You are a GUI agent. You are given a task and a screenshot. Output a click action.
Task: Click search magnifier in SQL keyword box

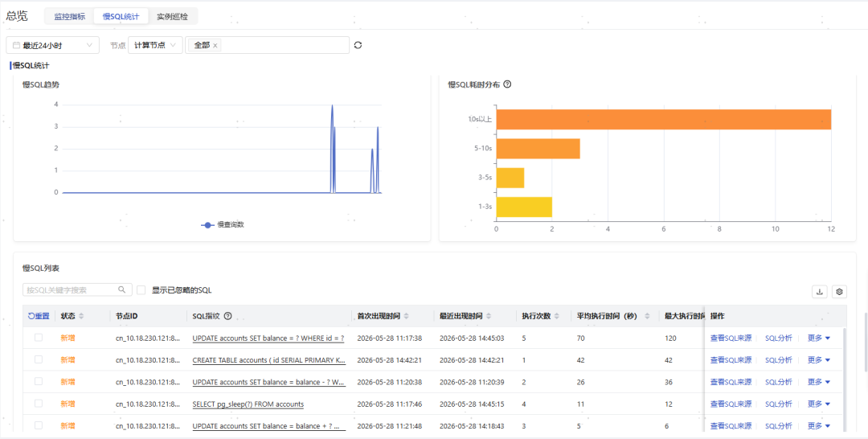click(122, 289)
